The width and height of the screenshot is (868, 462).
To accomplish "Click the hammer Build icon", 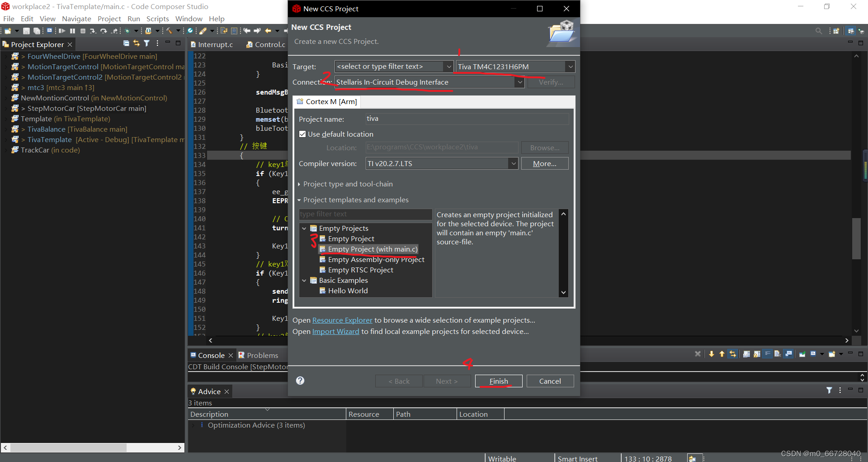I will coord(169,31).
